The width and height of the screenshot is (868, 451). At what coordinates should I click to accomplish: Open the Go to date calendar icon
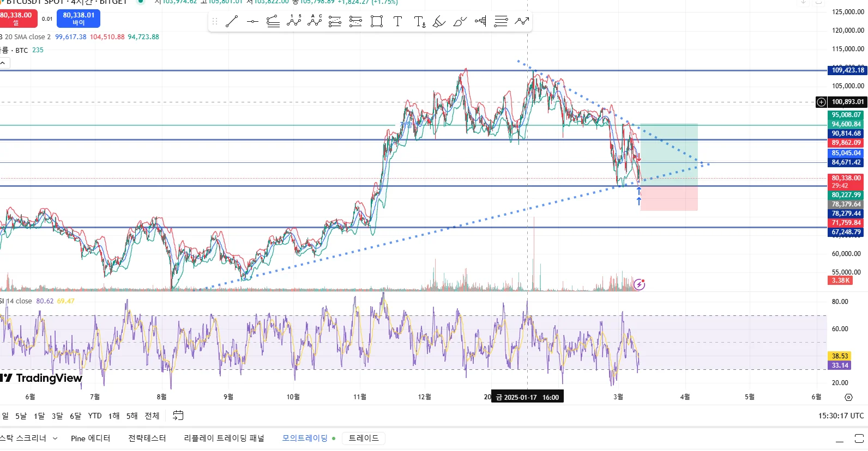point(178,416)
